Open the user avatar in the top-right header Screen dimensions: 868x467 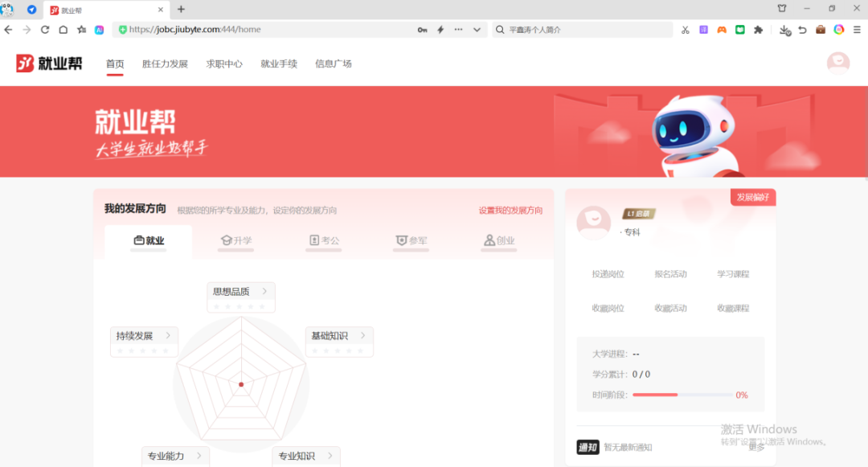(837, 63)
